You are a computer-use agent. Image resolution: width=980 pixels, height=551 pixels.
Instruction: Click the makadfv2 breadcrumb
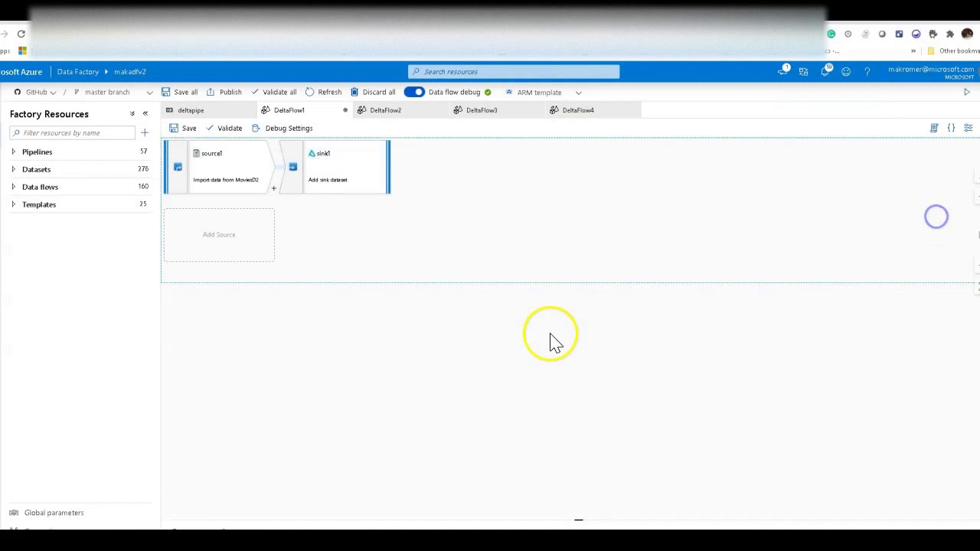[129, 72]
